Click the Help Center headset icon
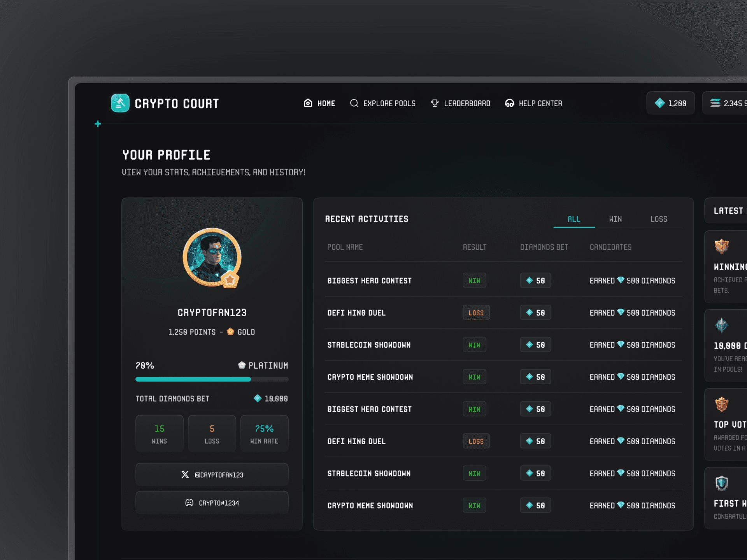The image size is (747, 560). click(509, 103)
